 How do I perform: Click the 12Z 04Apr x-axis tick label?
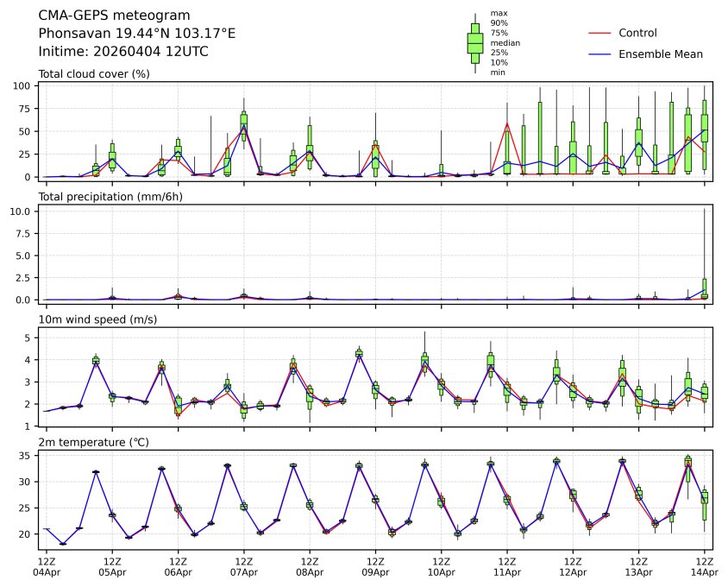47,566
